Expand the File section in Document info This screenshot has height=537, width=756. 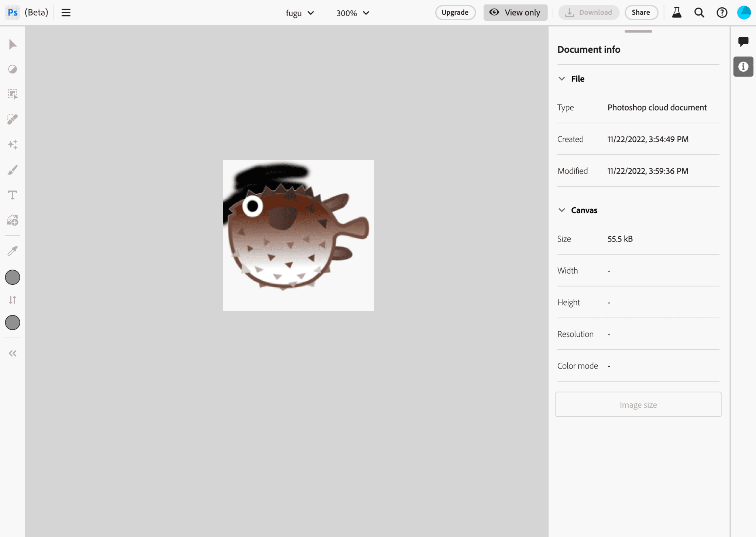[x=561, y=78]
